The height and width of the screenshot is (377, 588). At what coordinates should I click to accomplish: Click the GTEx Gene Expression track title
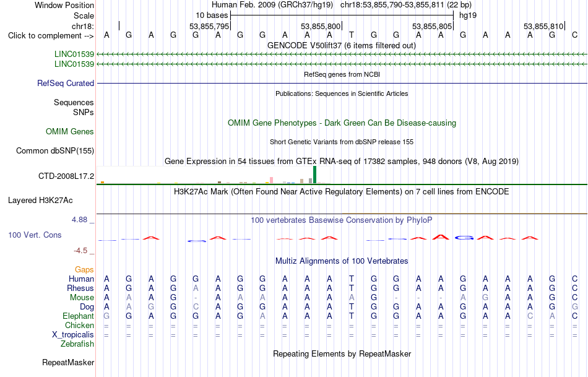[x=342, y=162]
